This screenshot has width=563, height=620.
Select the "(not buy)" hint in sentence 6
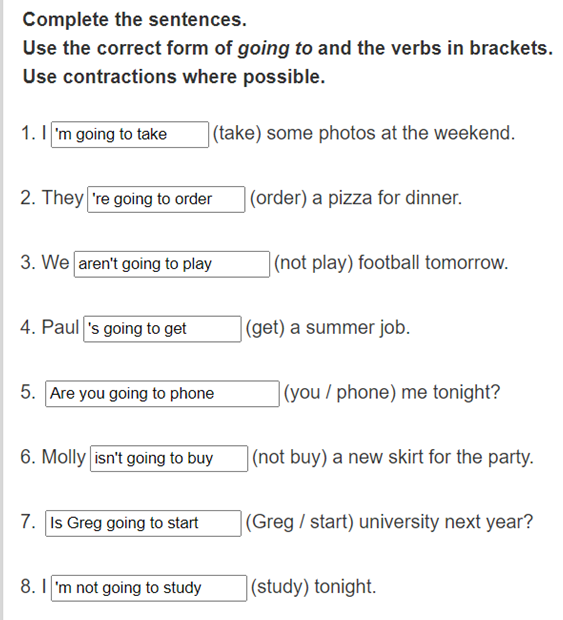tap(290, 457)
